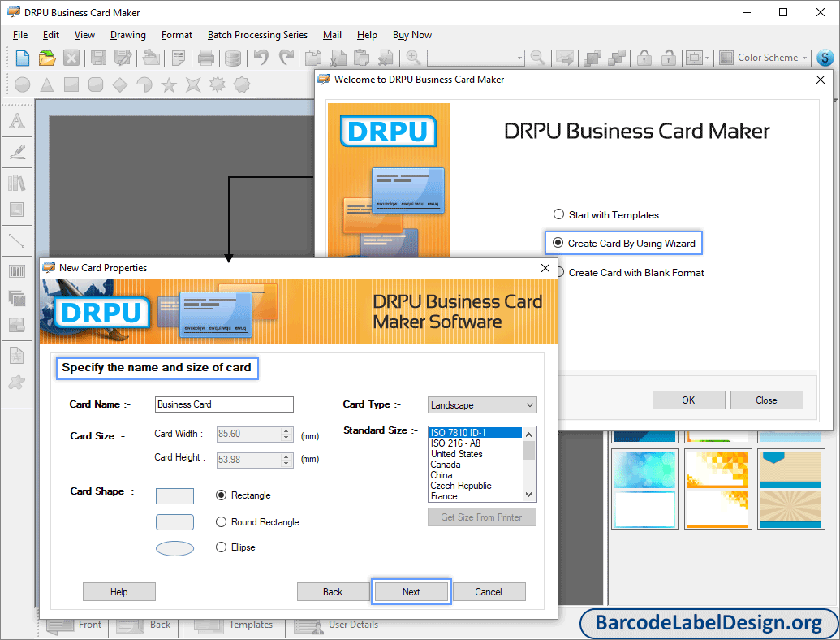Click the Help button in card dialog

pyautogui.click(x=119, y=592)
